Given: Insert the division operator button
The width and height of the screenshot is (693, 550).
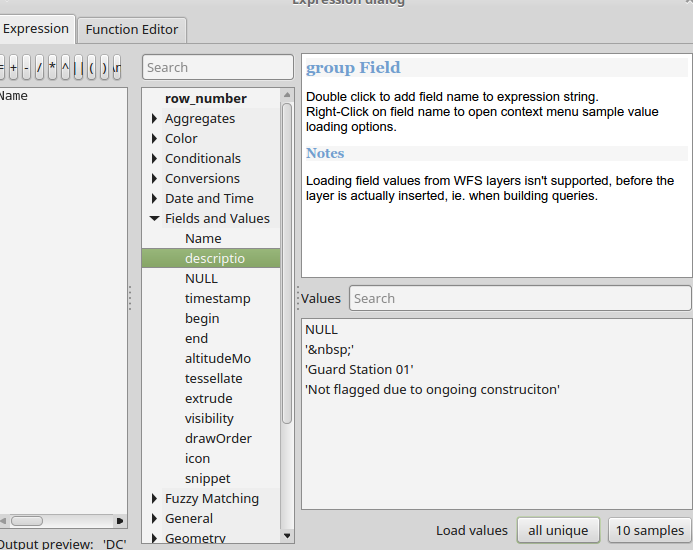Looking at the screenshot, I should pyautogui.click(x=39, y=68).
